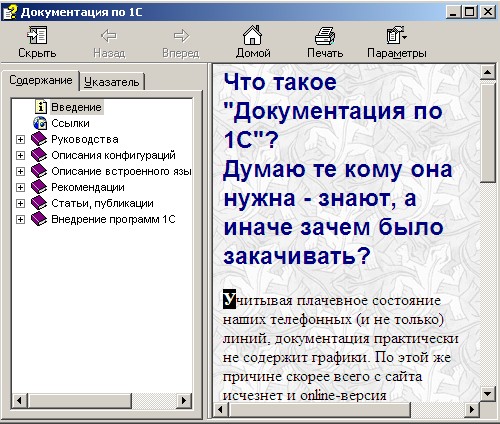The image size is (500, 424).
Task: Go to Домой home icon
Action: (252, 35)
